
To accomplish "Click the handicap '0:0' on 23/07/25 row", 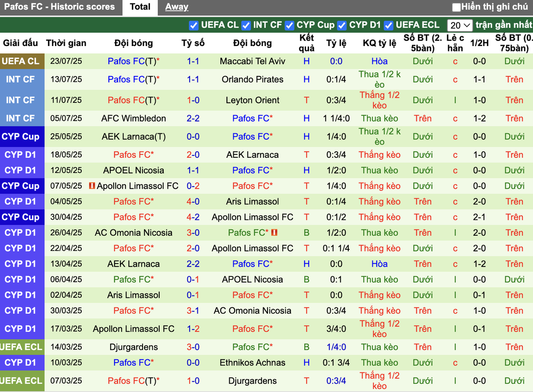I will pyautogui.click(x=336, y=61).
